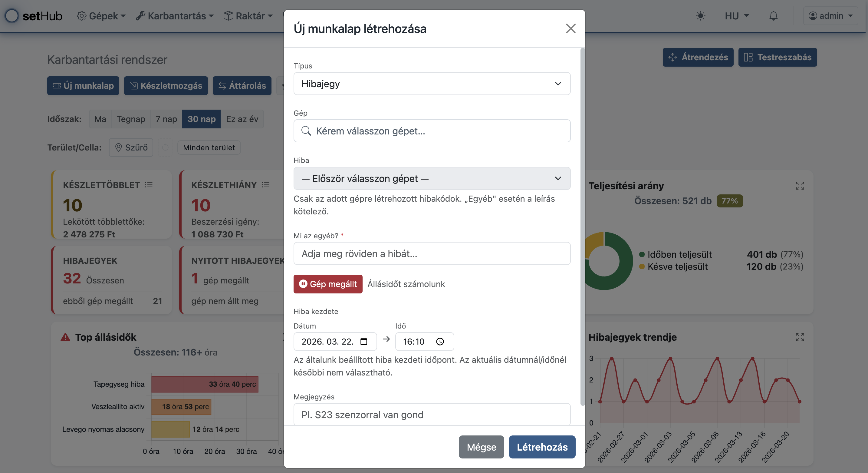Viewport: 868px width, 473px height.
Task: Click the setHub logo
Action: 34,16
